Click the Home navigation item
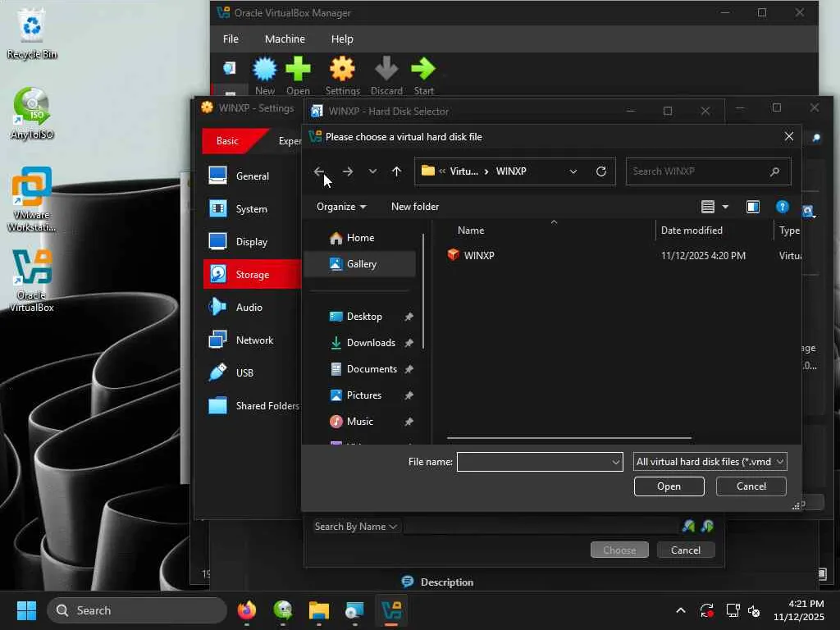 click(360, 238)
